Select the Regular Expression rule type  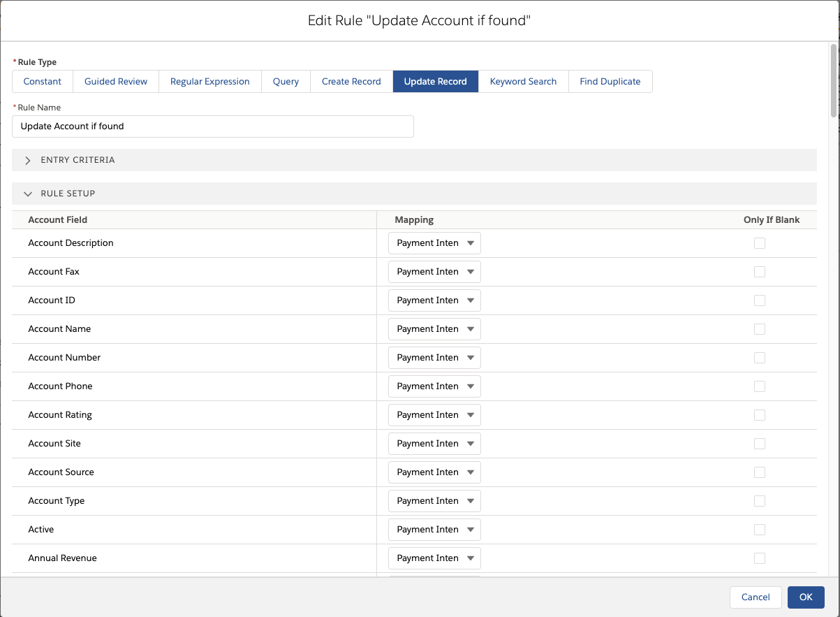click(209, 82)
